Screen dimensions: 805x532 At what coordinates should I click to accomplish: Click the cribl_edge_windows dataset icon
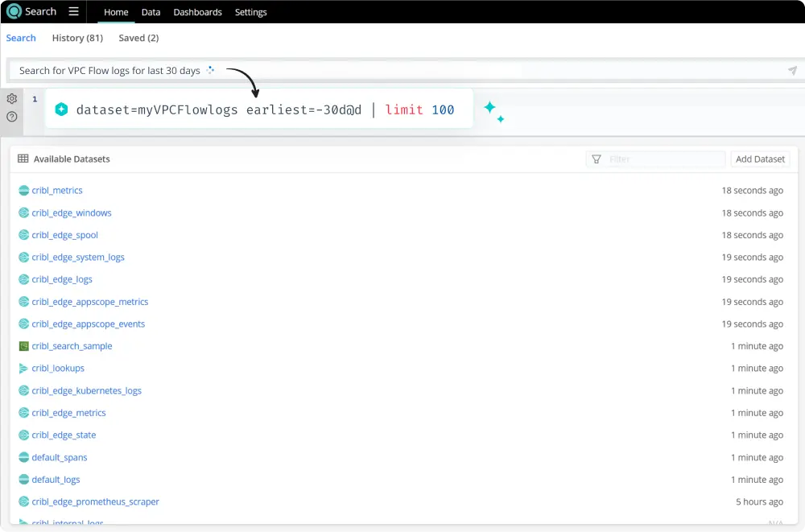click(23, 212)
